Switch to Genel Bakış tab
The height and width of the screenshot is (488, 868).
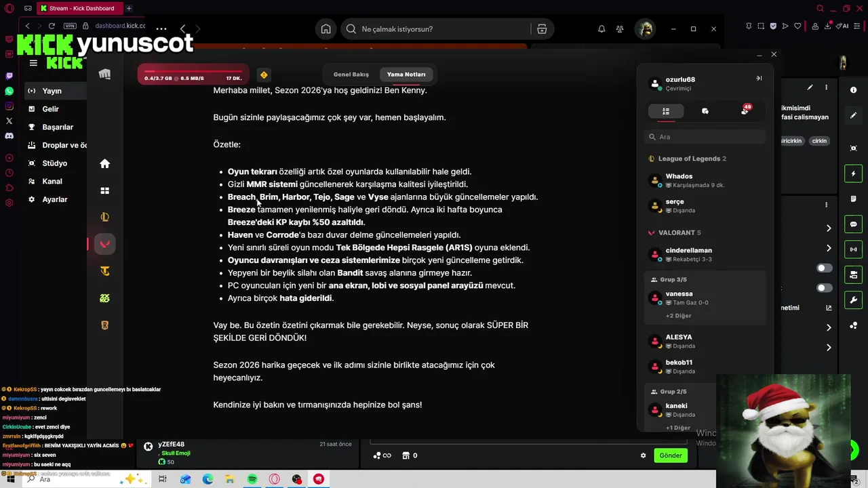(351, 75)
